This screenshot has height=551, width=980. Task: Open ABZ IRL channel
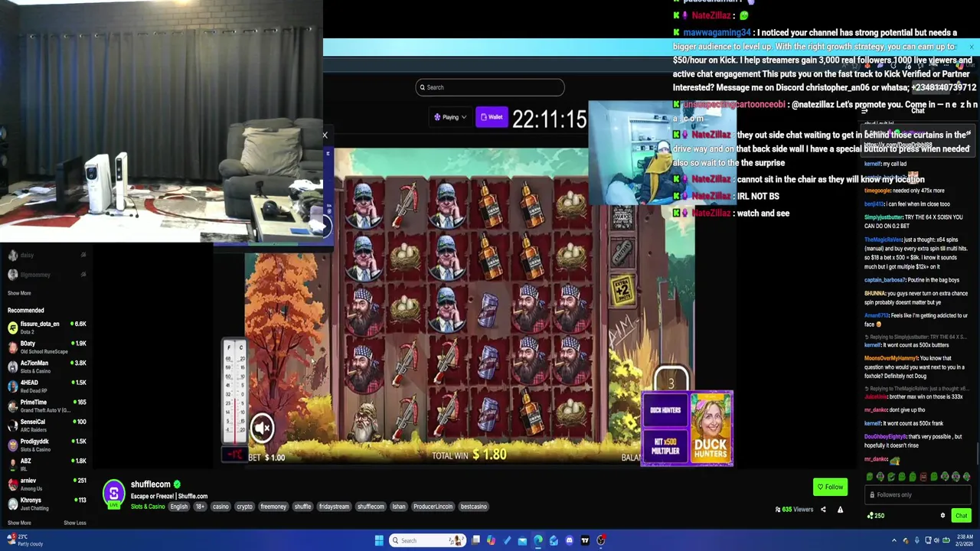[x=46, y=465]
